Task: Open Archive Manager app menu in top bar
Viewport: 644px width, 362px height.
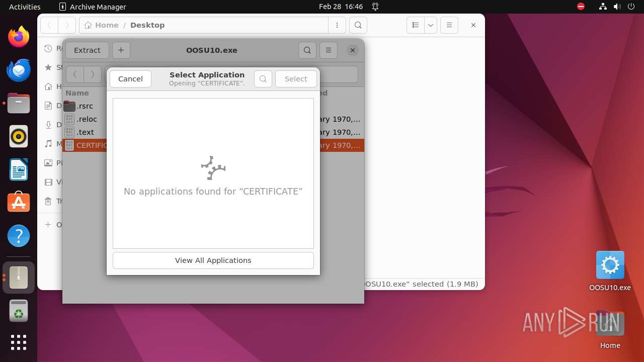Action: [93, 7]
